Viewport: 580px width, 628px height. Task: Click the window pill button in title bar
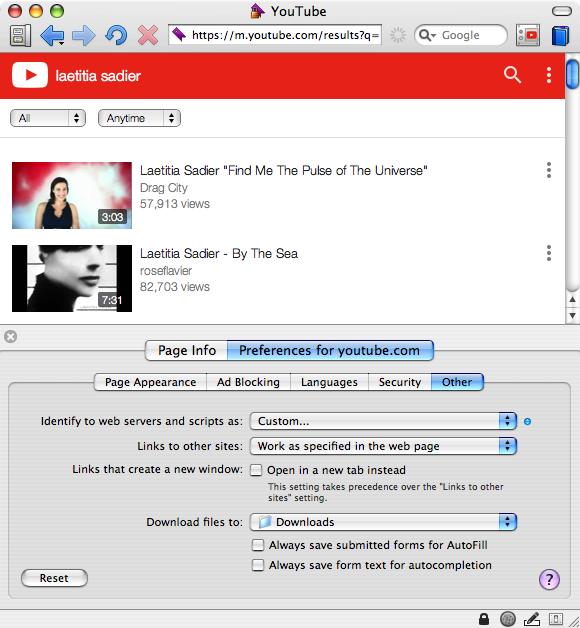(x=562, y=11)
